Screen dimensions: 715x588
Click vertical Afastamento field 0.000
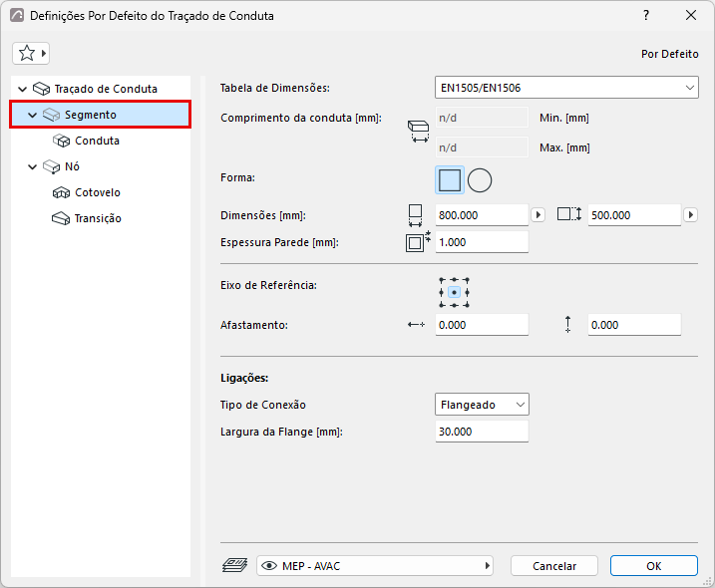(x=635, y=325)
